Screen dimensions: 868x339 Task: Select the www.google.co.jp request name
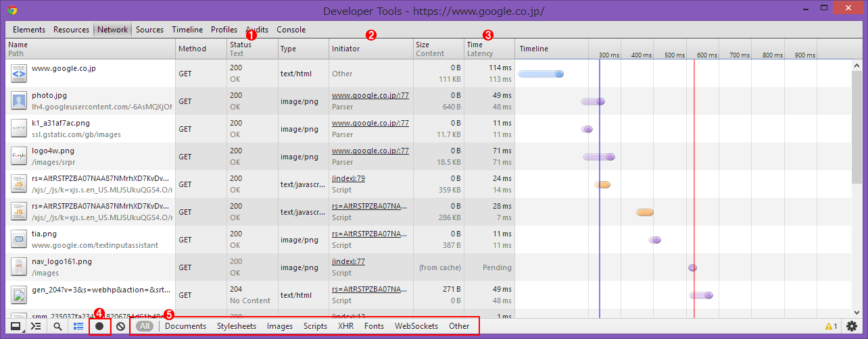pyautogui.click(x=64, y=68)
